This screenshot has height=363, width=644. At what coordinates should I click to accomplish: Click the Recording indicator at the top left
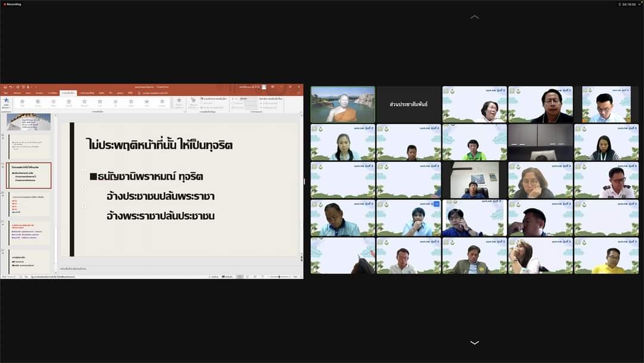pos(12,4)
